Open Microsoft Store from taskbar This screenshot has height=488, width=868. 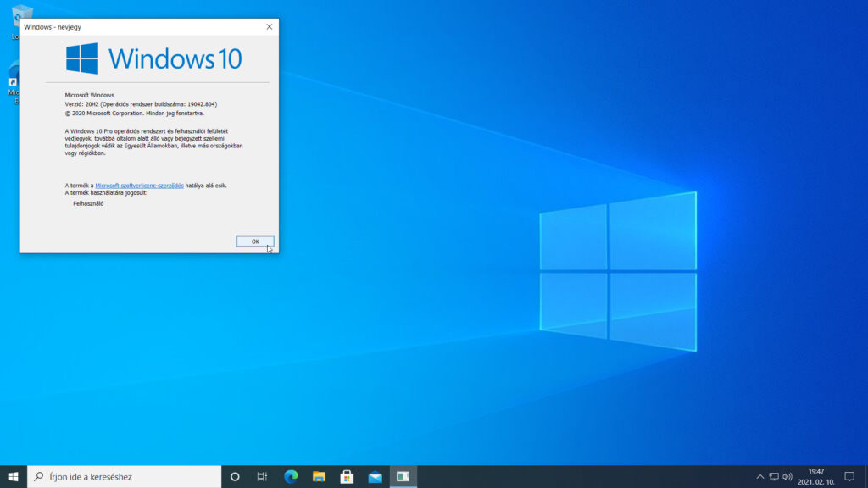click(347, 476)
